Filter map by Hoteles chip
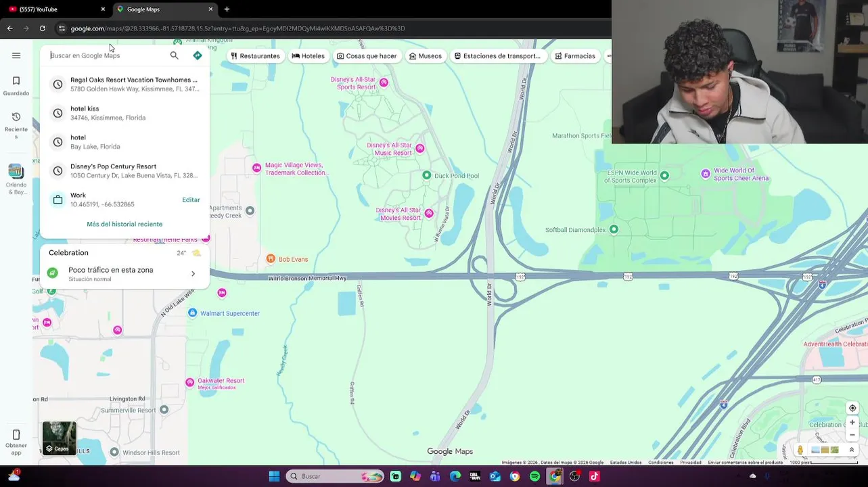This screenshot has height=487, width=868. tap(309, 56)
